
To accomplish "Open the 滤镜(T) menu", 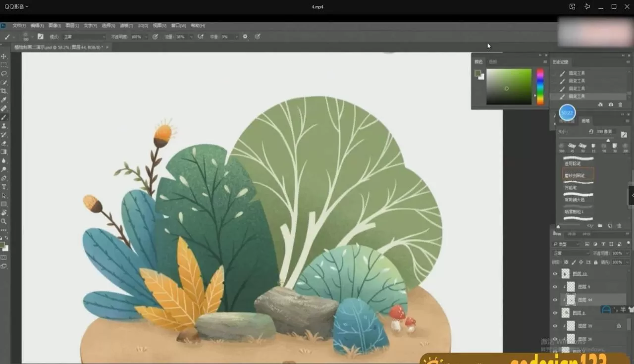I will 126,25.
